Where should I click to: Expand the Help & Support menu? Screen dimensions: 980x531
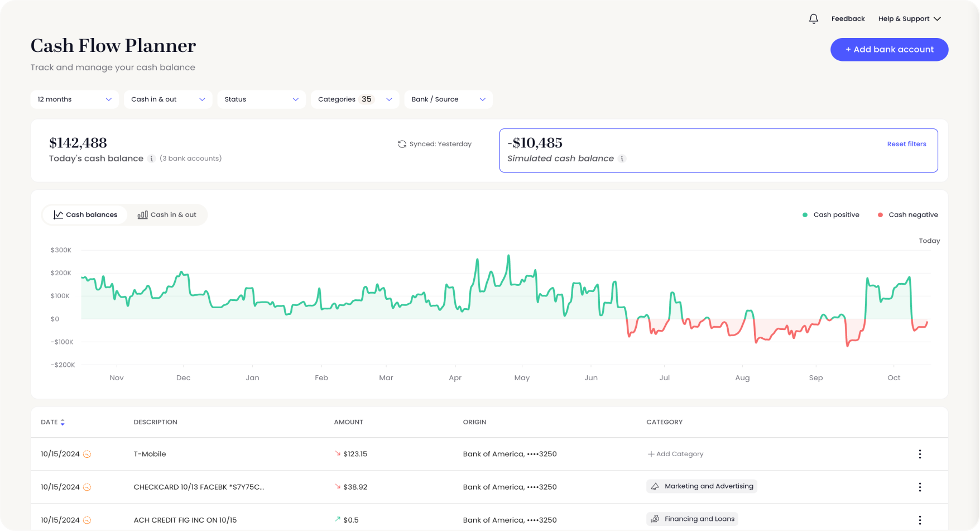click(910, 19)
